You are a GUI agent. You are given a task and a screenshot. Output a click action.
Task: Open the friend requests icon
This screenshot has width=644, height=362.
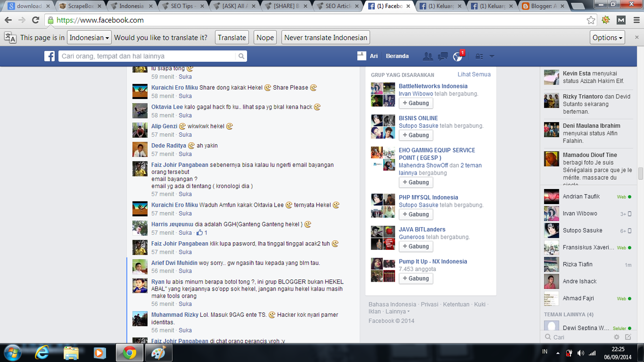(428, 56)
